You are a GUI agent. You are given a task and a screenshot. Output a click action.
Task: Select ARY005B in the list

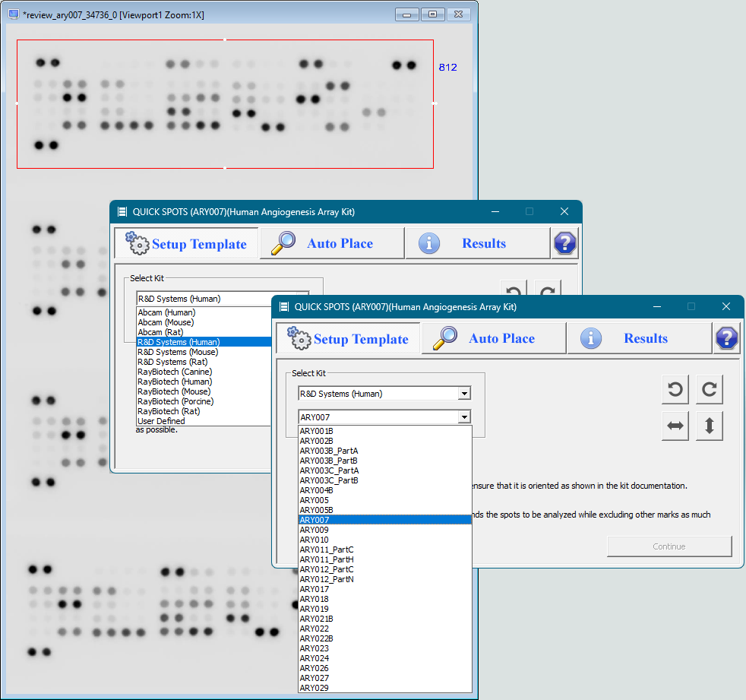pos(385,510)
